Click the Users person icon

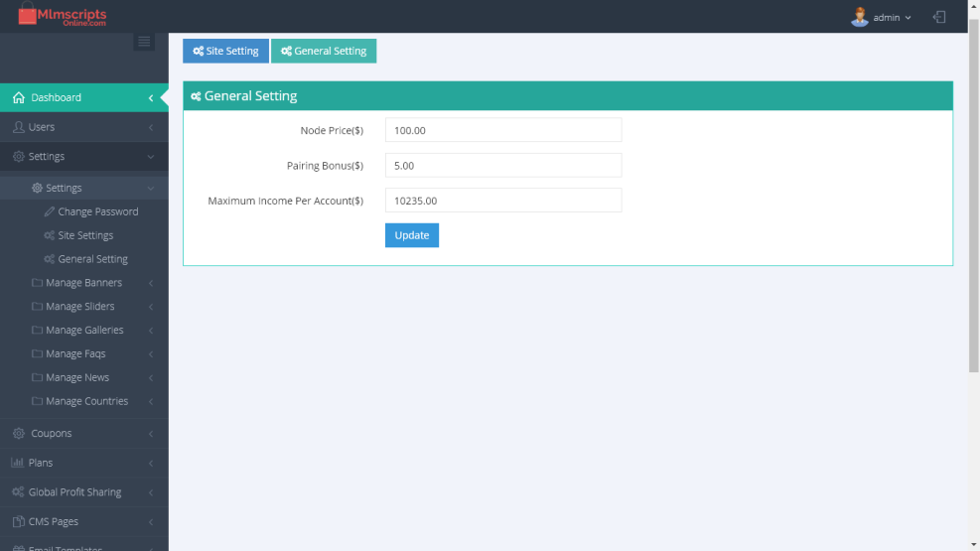18,127
